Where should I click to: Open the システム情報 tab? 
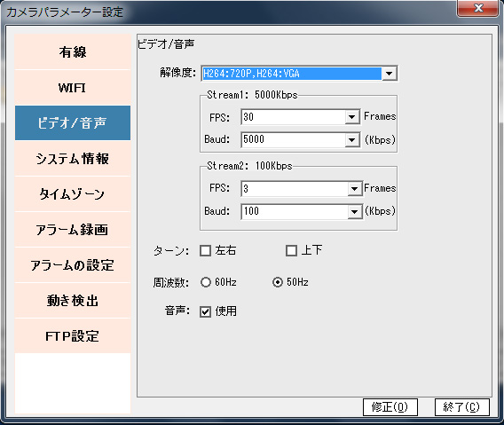(73, 159)
